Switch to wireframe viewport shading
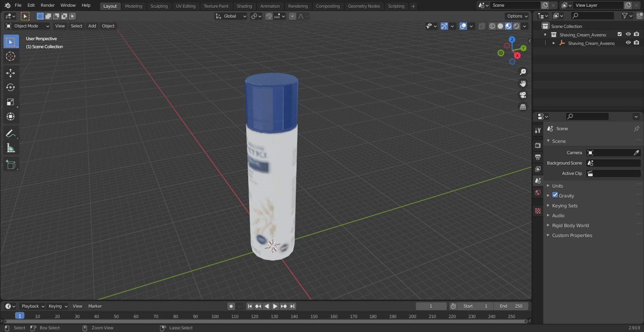This screenshot has width=644, height=332. coord(492,26)
